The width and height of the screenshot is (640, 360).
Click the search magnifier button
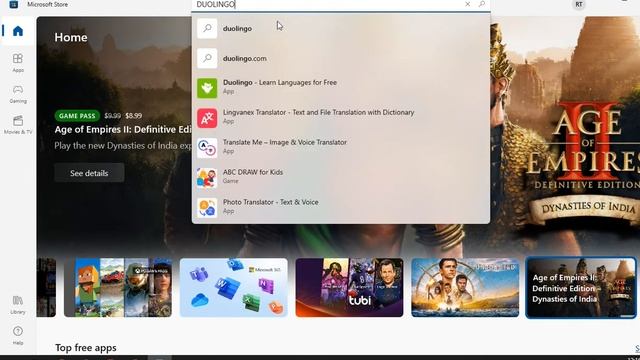482,4
